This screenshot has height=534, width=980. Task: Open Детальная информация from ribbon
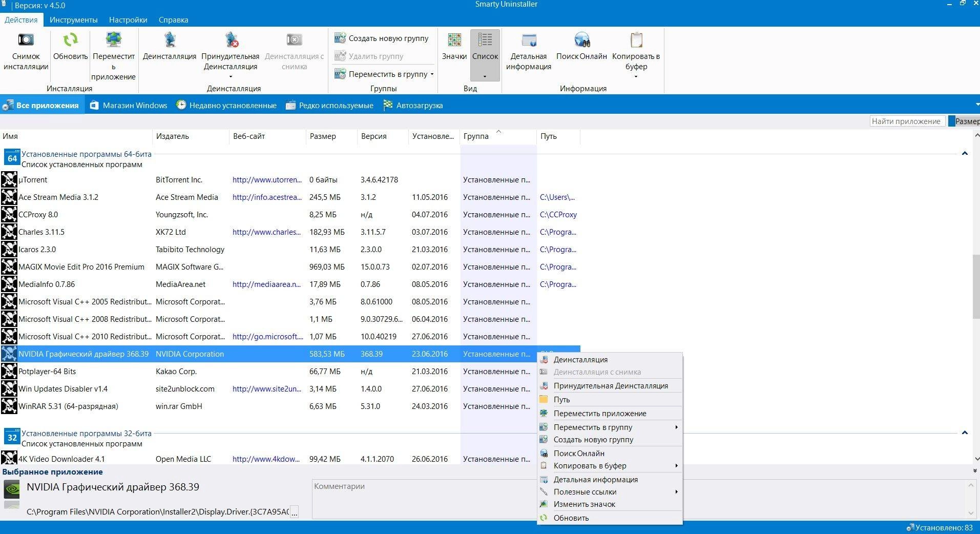529,51
